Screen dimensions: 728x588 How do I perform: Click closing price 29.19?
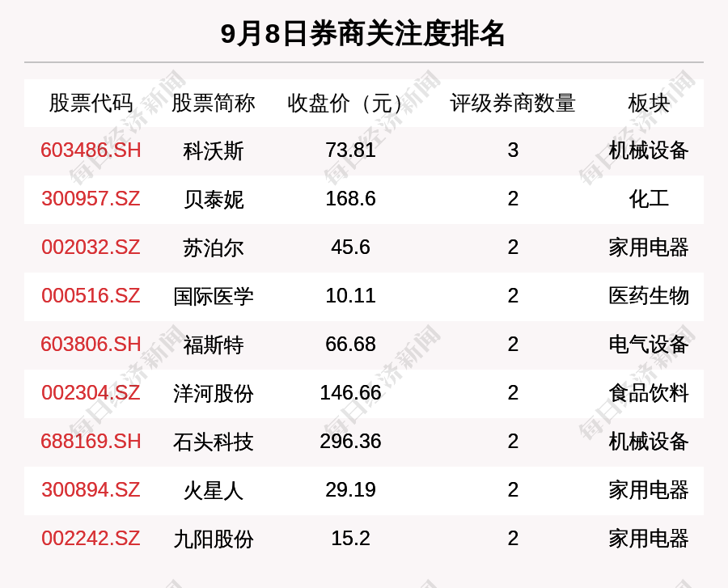pos(350,490)
